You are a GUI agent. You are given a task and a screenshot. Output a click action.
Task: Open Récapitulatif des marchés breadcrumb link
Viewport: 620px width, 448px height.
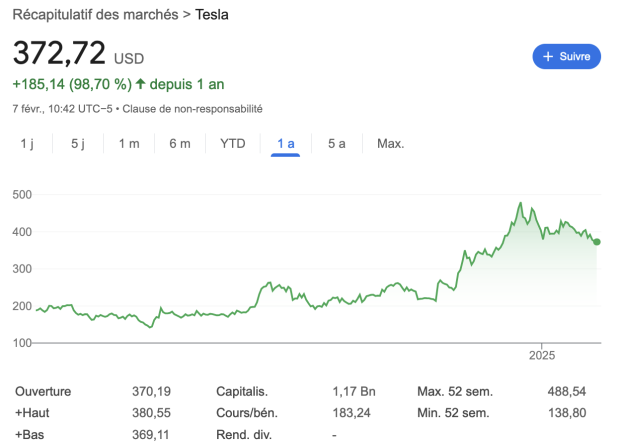pyautogui.click(x=95, y=14)
